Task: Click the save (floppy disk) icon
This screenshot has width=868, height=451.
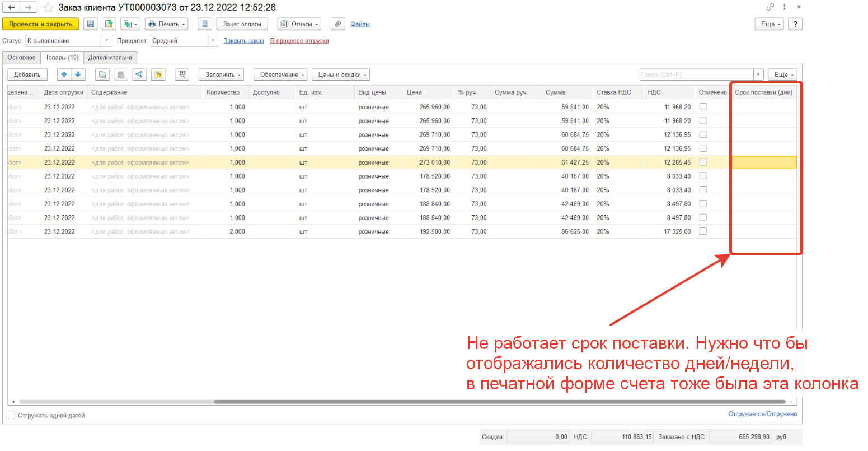Action: point(91,24)
